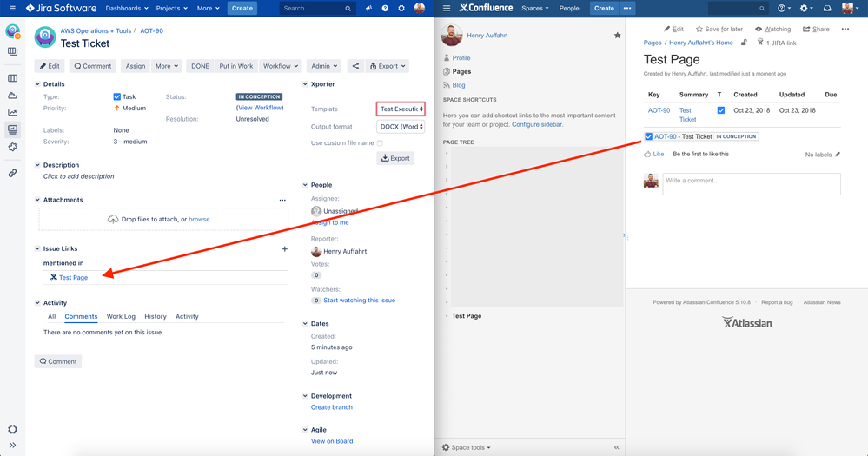
Task: Open the Export dropdown in issue toolbar
Action: (388, 66)
